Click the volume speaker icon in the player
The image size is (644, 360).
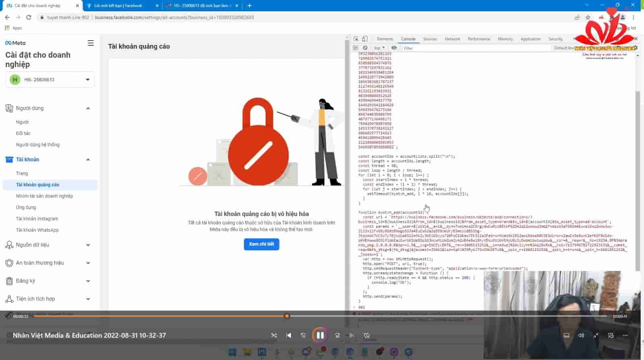point(581,335)
